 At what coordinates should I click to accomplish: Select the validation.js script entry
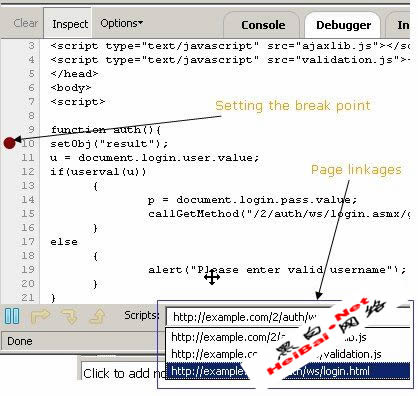pyautogui.click(x=288, y=354)
